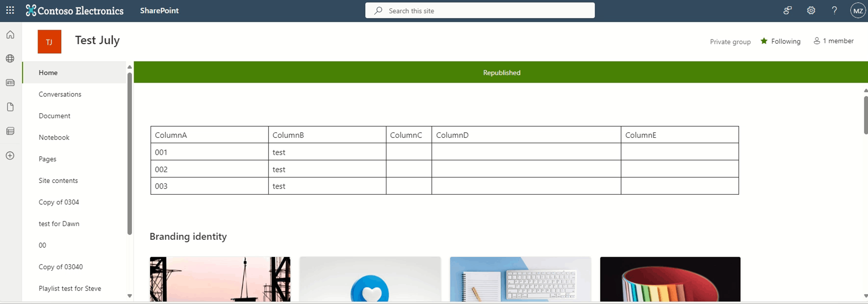Click navigation scrollbar down arrow

[129, 296]
